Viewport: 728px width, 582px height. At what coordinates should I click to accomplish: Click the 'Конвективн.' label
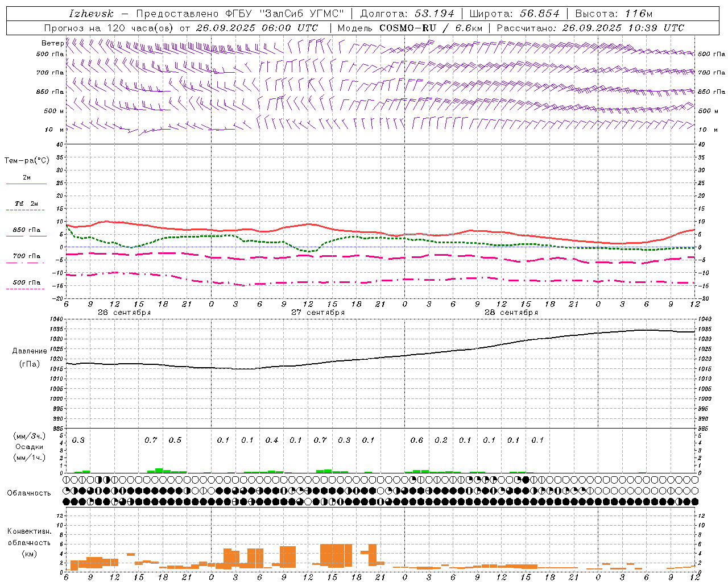30,531
